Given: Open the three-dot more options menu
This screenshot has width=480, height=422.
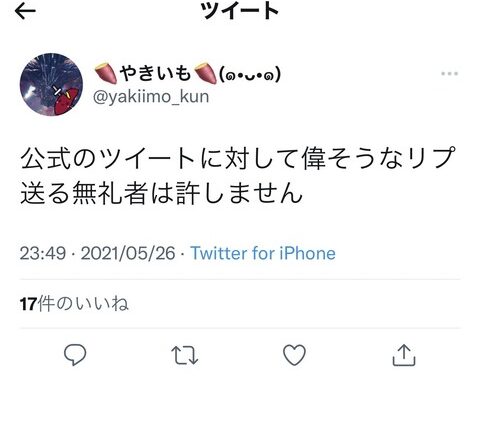Looking at the screenshot, I should click(x=449, y=74).
